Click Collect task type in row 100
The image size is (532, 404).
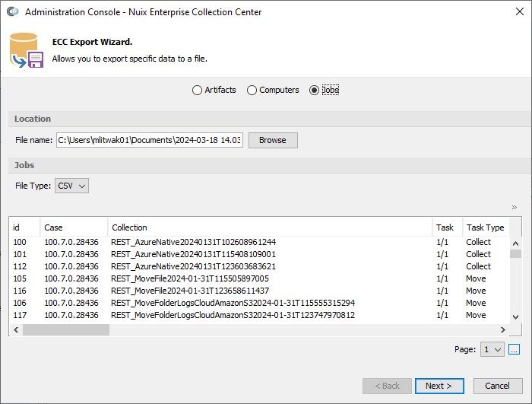[x=478, y=242]
